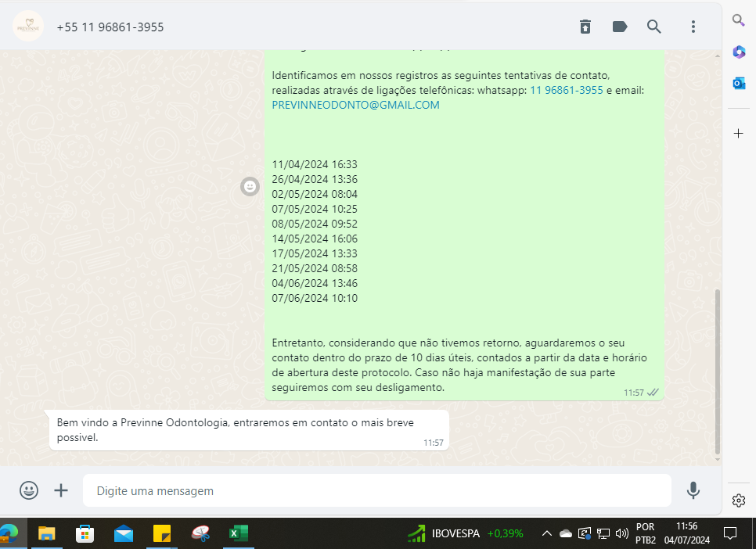Open Microsoft Edge from the taskbar
The image size is (756, 549).
point(8,533)
